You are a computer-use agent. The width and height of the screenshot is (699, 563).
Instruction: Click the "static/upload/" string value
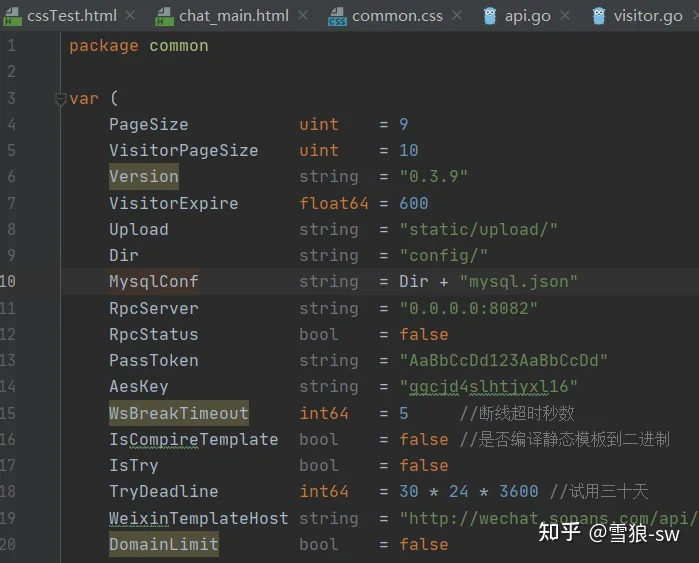478,229
